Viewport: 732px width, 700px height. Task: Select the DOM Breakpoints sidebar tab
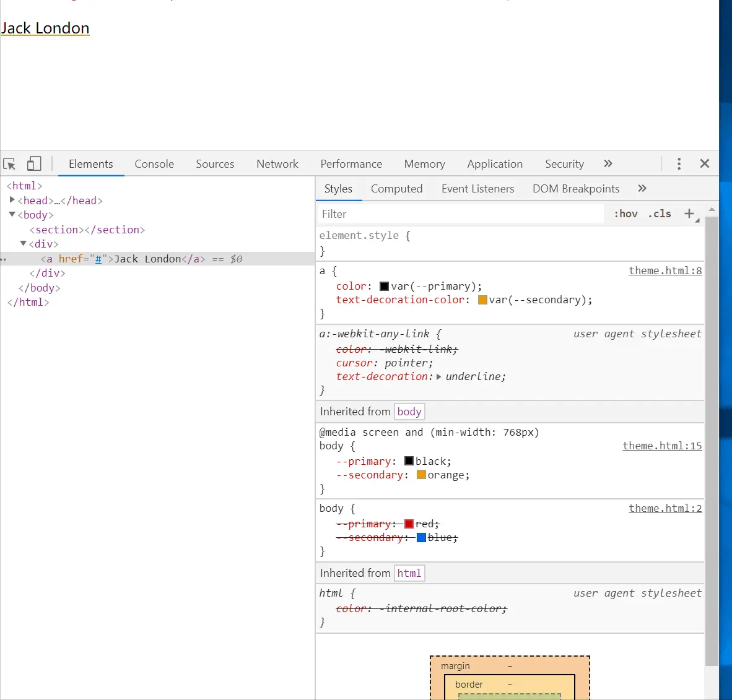(576, 189)
